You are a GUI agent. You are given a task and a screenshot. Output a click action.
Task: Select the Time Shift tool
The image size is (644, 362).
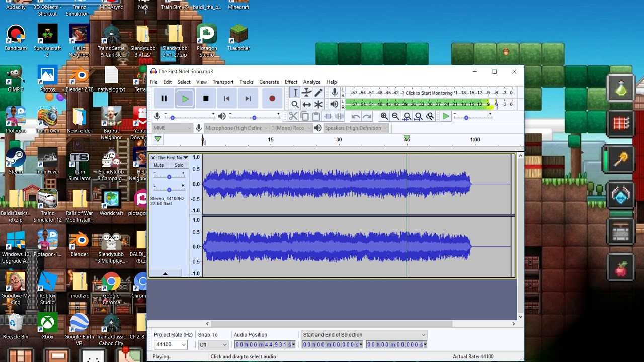click(x=306, y=104)
